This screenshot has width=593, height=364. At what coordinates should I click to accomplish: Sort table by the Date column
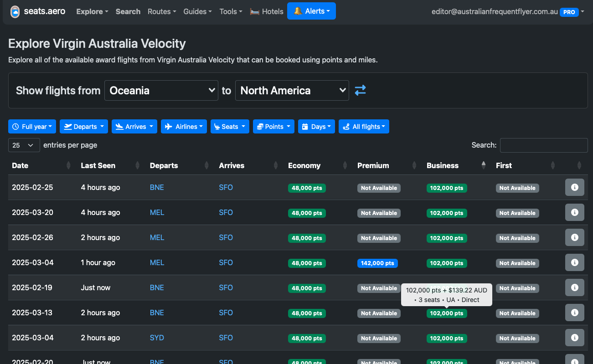42,165
